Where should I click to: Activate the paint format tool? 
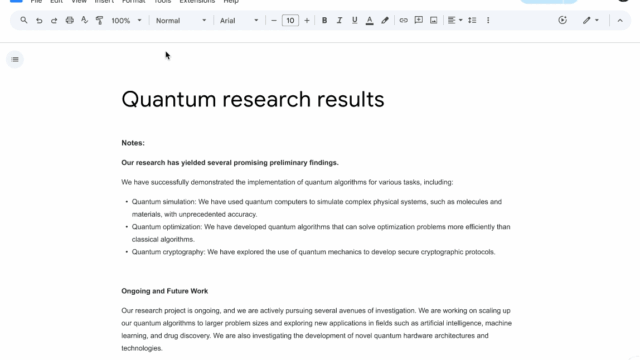click(x=99, y=20)
